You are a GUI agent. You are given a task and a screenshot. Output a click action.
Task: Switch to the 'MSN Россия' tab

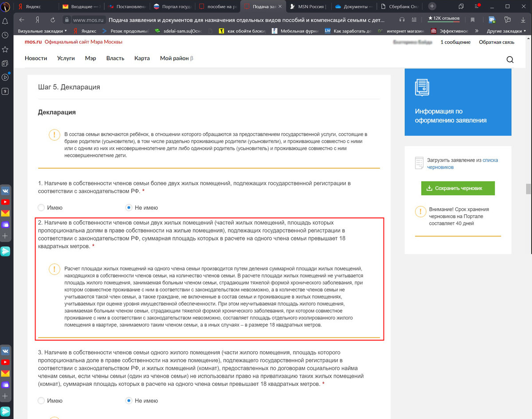(x=309, y=7)
